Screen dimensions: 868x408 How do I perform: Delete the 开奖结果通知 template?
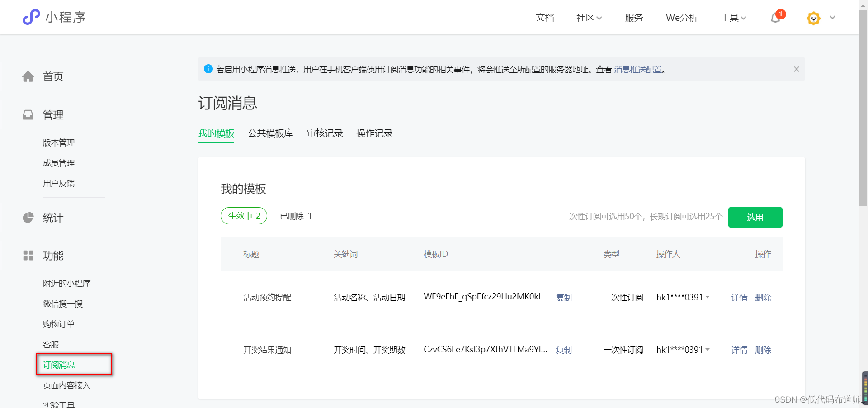tap(763, 350)
